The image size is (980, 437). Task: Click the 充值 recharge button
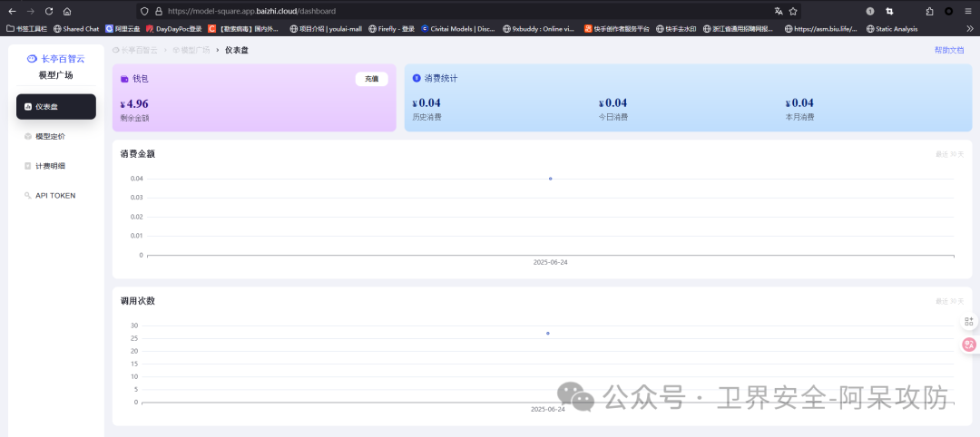pos(372,79)
